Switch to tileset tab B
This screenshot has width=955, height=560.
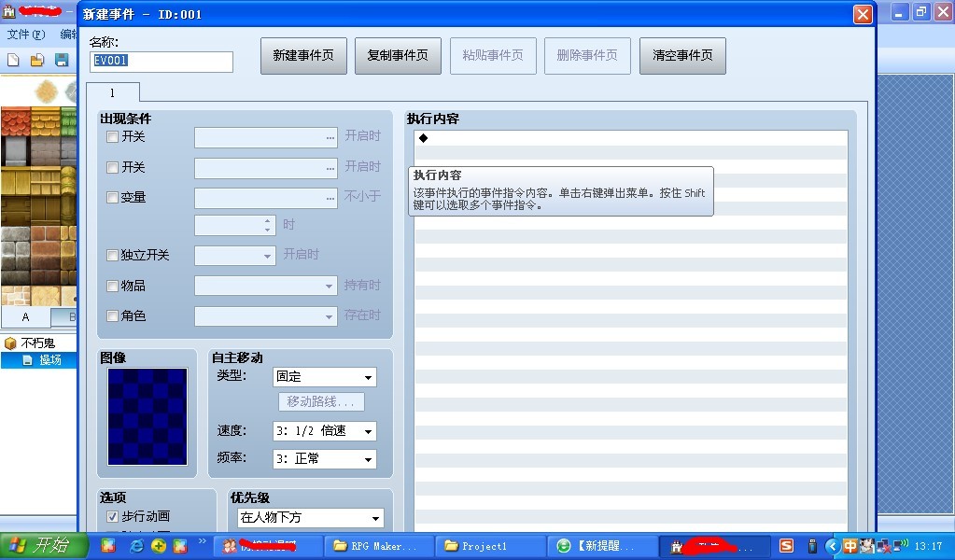coord(64,317)
